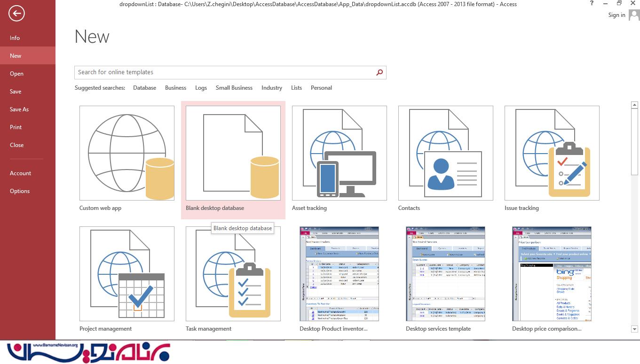Minimize the Access window
Viewport: 640px width, 364px height.
606,4
